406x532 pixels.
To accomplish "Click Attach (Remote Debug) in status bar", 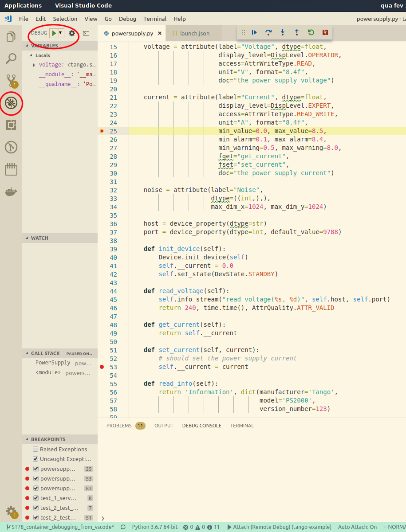I will tap(279, 527).
